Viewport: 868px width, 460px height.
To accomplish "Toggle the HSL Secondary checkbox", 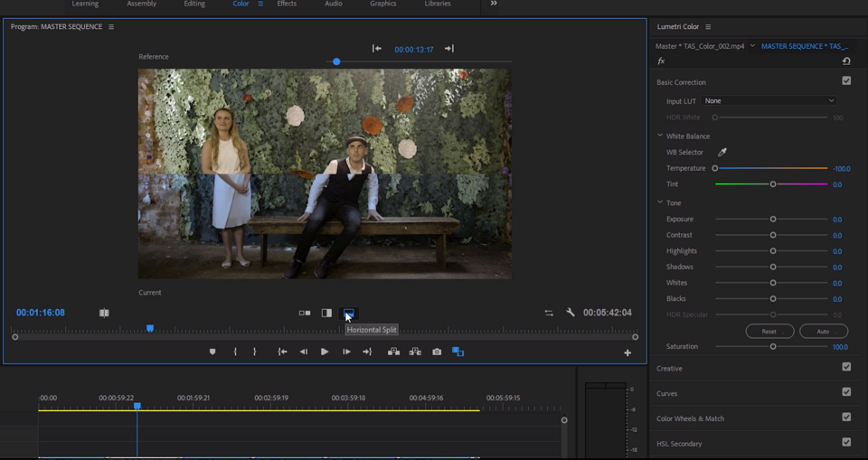I will 846,443.
